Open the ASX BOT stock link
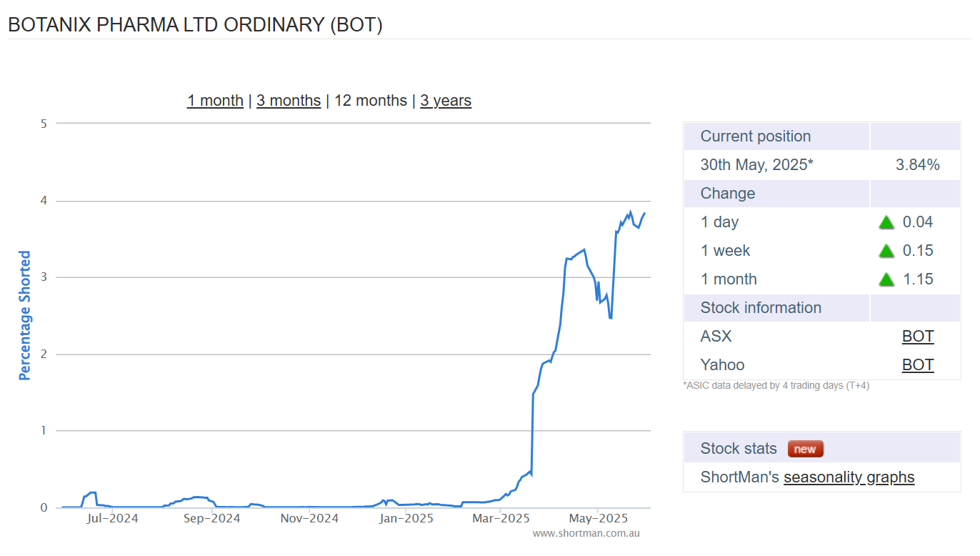 (x=918, y=337)
